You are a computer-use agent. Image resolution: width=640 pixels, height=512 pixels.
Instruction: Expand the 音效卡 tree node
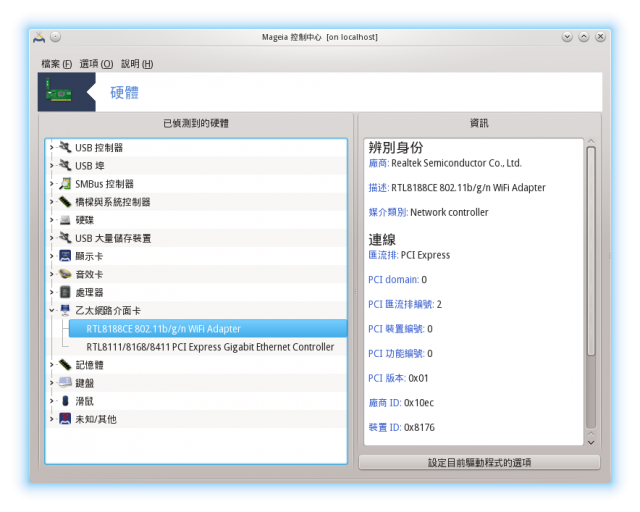click(x=51, y=274)
